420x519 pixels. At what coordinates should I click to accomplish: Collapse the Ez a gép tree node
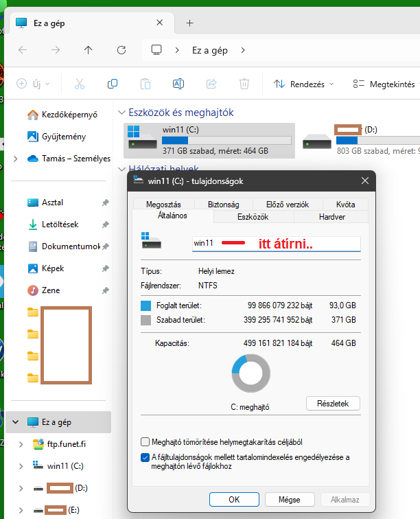(x=15, y=422)
